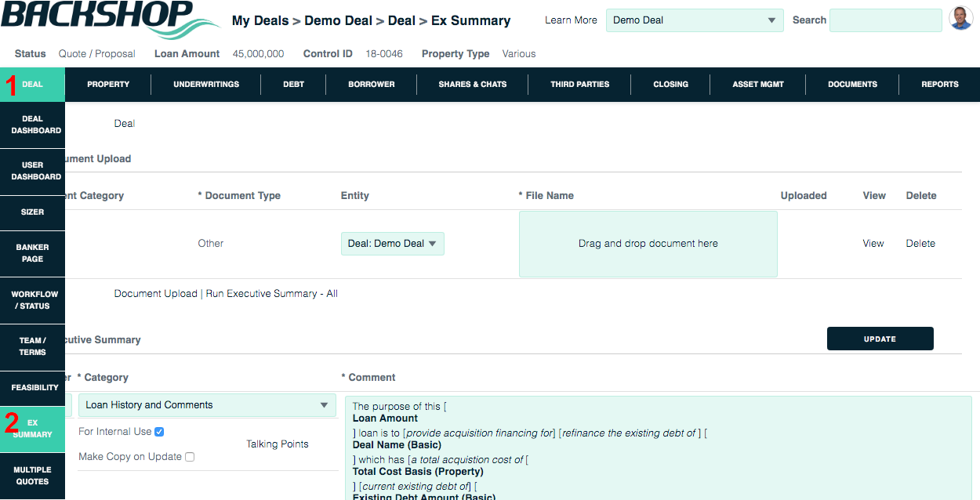The width and height of the screenshot is (980, 500).
Task: Select Ex Summary in the sidebar
Action: (33, 429)
